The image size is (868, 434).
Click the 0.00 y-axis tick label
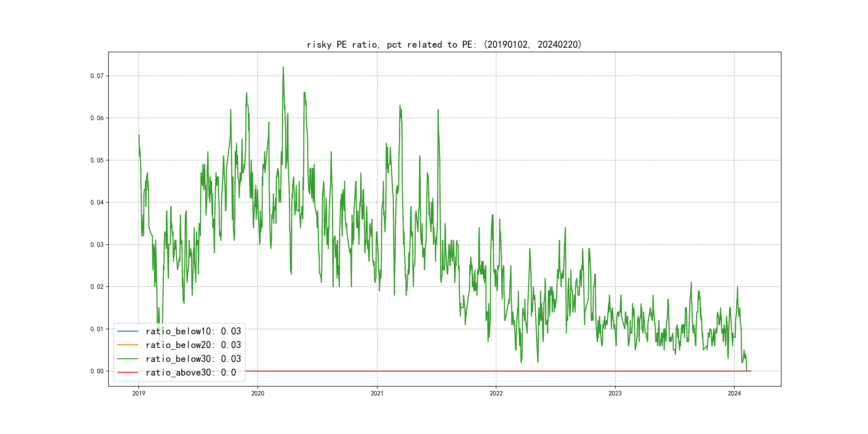tap(97, 371)
